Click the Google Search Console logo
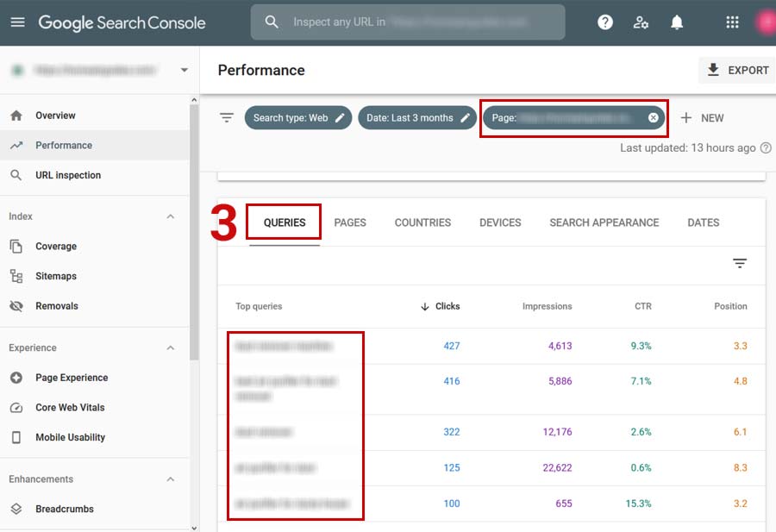The width and height of the screenshot is (776, 532). point(122,22)
